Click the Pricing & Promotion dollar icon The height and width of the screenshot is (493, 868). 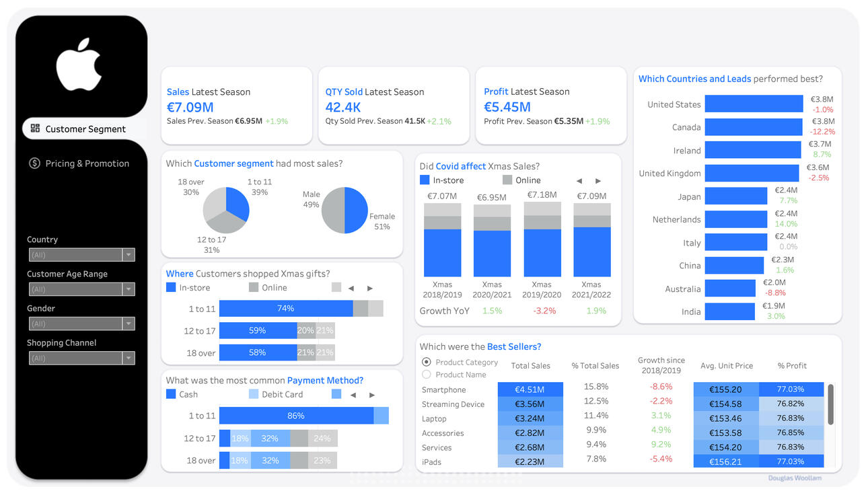pos(34,163)
